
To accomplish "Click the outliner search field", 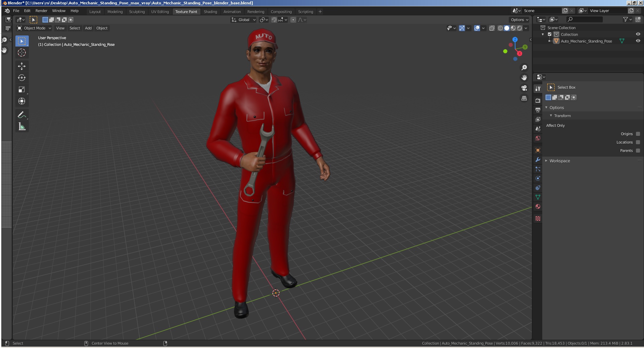I will [x=584, y=19].
